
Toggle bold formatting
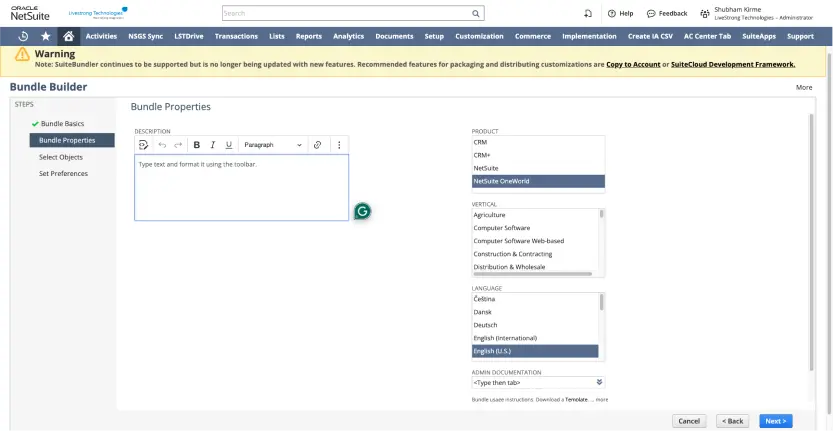[x=197, y=145]
